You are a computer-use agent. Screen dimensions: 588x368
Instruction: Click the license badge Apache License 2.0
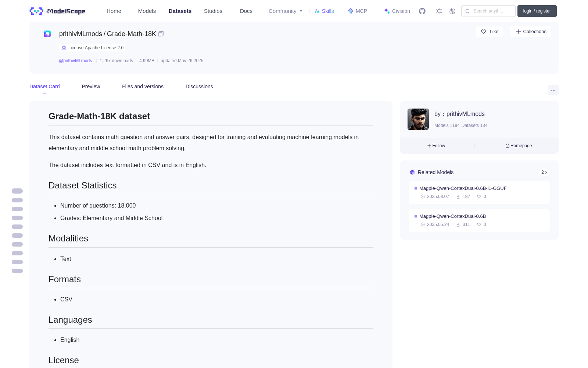click(92, 48)
